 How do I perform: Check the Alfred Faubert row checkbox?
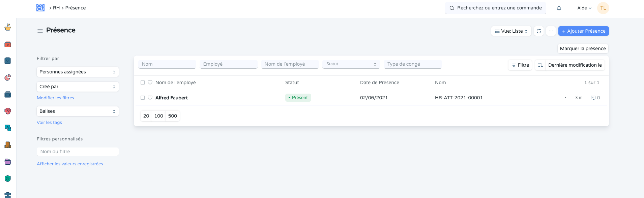[x=143, y=98]
